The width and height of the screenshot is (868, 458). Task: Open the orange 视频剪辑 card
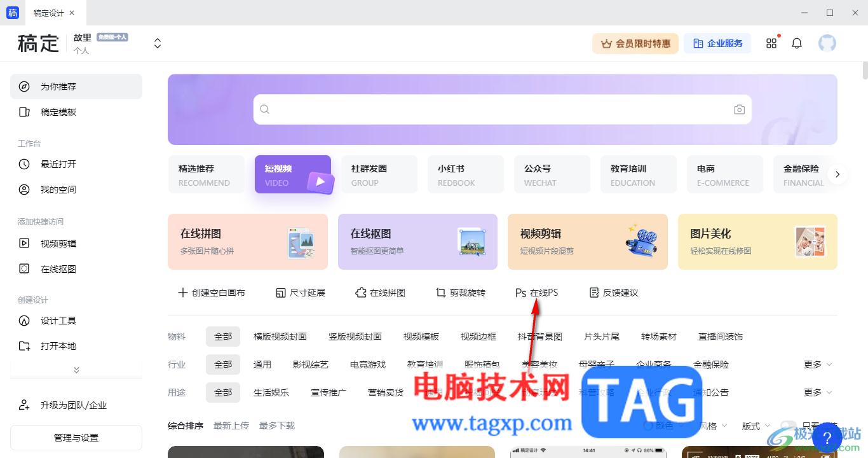(588, 242)
